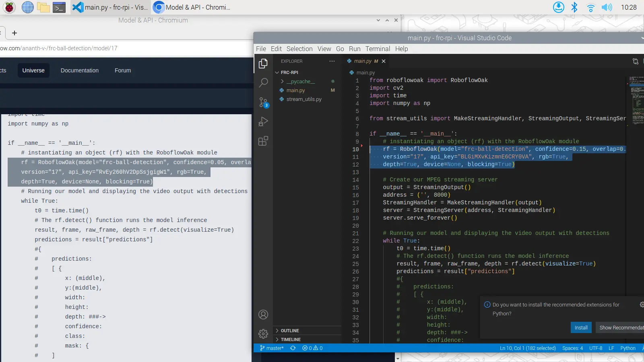This screenshot has height=362, width=644.
Task: Click the main.py breadcrumb label
Action: click(365, 73)
